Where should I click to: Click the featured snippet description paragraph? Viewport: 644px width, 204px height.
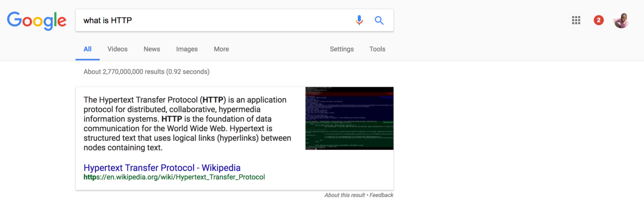[187, 124]
